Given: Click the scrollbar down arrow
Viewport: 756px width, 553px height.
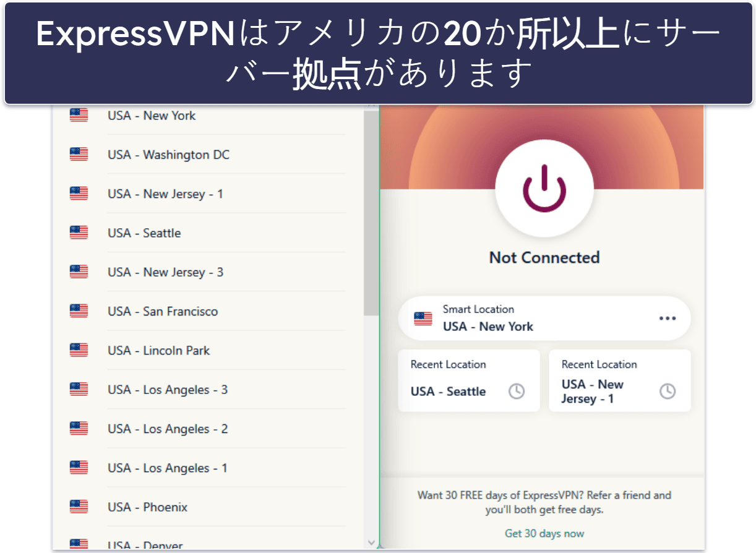Looking at the screenshot, I should pyautogui.click(x=371, y=542).
